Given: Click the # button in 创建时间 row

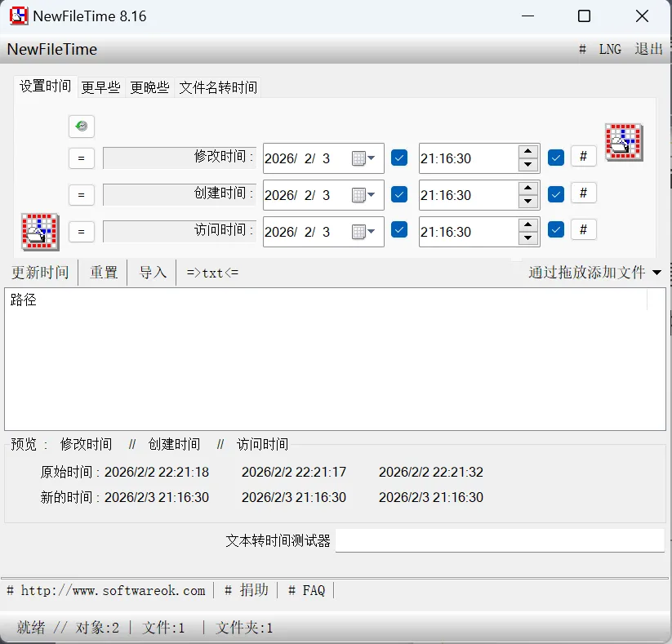Looking at the screenshot, I should (583, 193).
